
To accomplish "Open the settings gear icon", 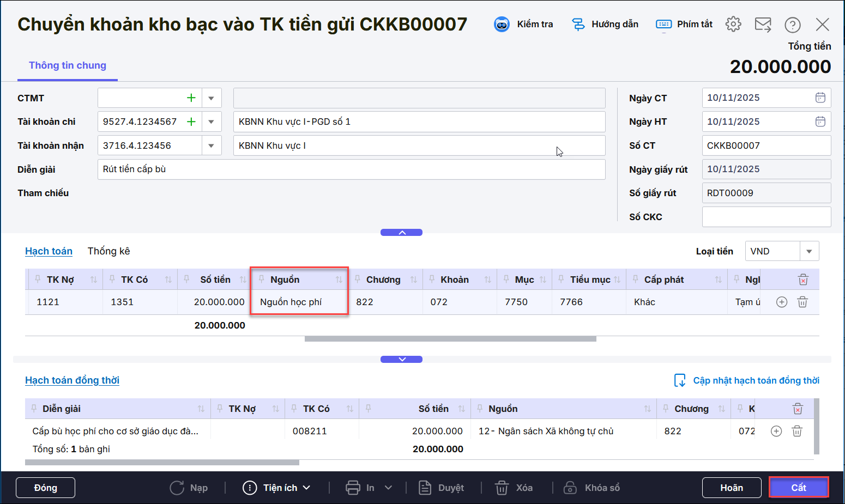I will tap(733, 25).
